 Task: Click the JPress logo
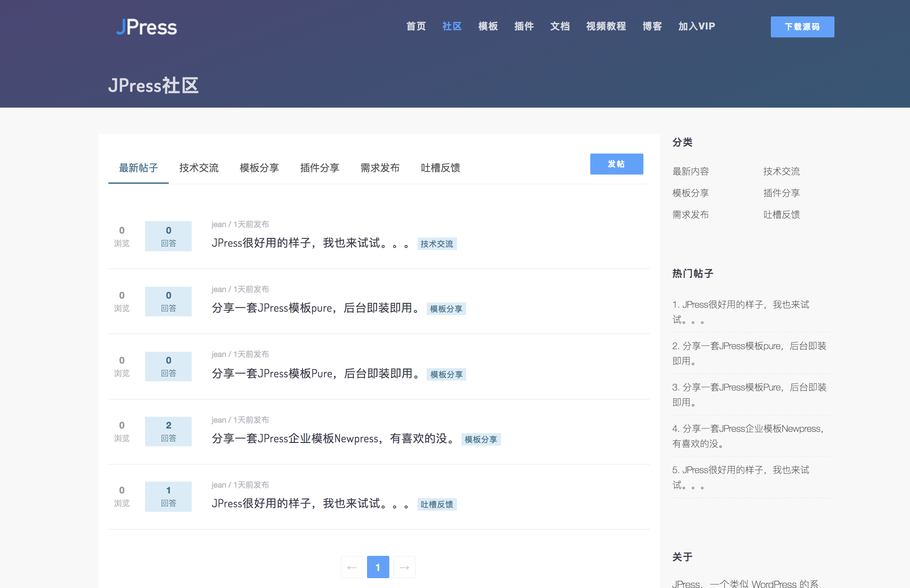(147, 27)
